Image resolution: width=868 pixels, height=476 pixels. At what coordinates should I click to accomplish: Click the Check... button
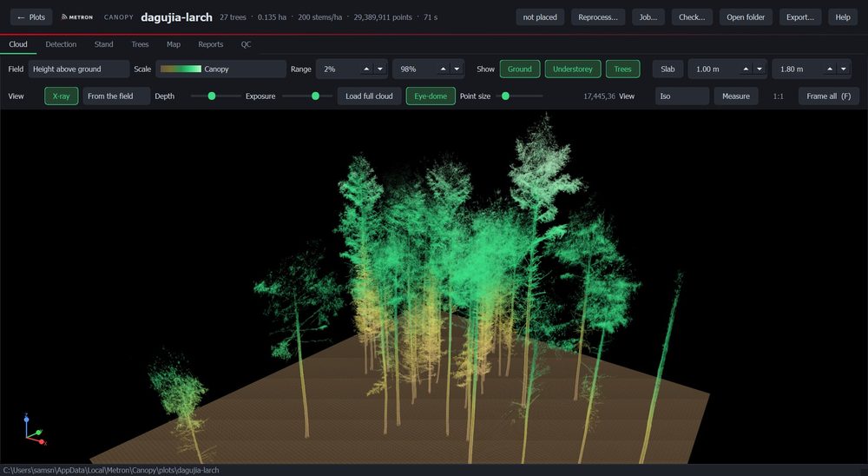coord(692,17)
